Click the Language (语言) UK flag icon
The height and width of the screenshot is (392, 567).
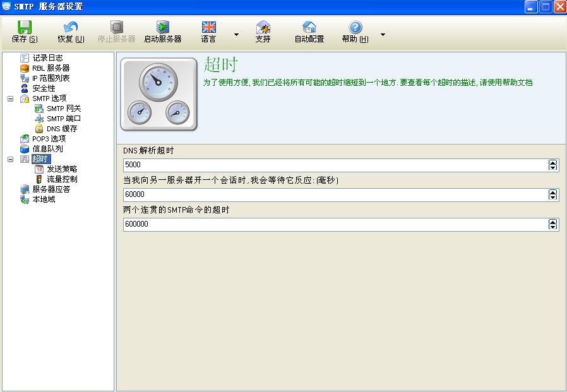[x=208, y=27]
